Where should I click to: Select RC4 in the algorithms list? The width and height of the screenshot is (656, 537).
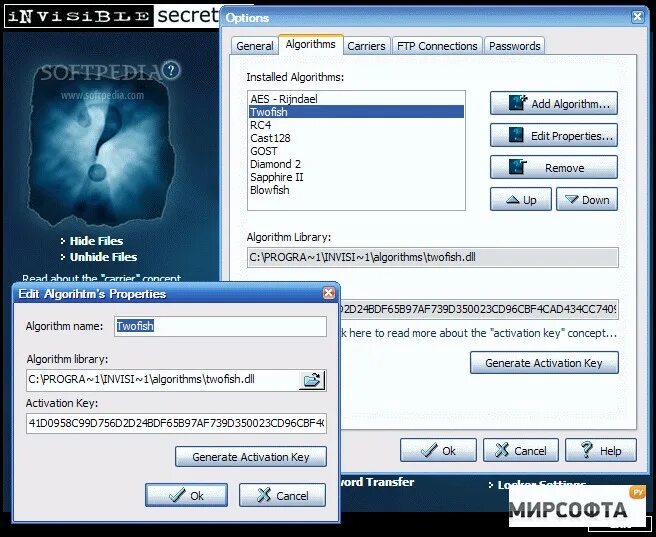(356, 125)
